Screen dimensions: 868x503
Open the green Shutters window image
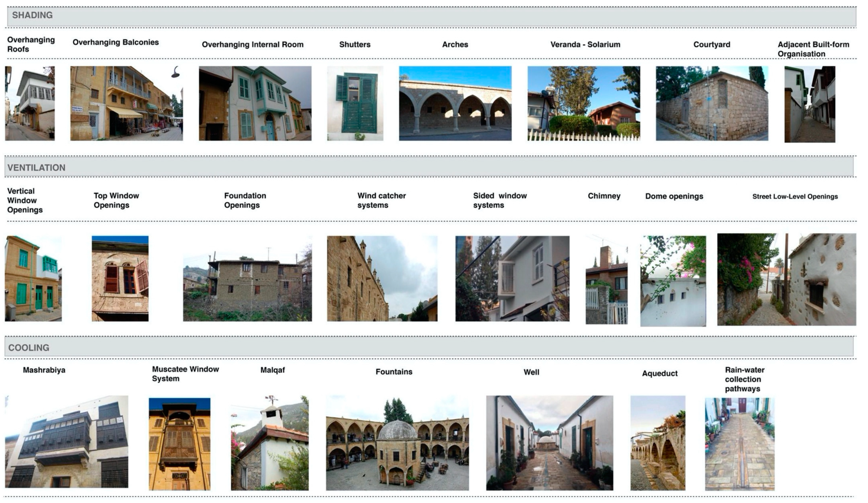355,103
